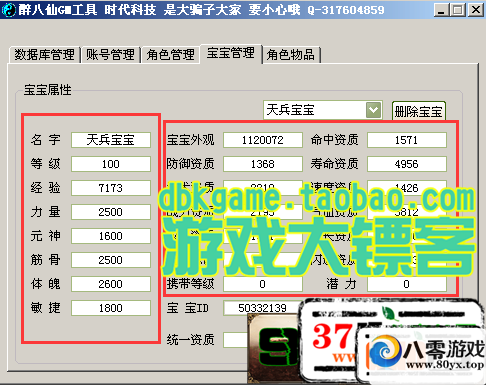Viewport: 486px width, 385px height.
Task: Switch to the 数据库管理 tab
Action: click(44, 55)
